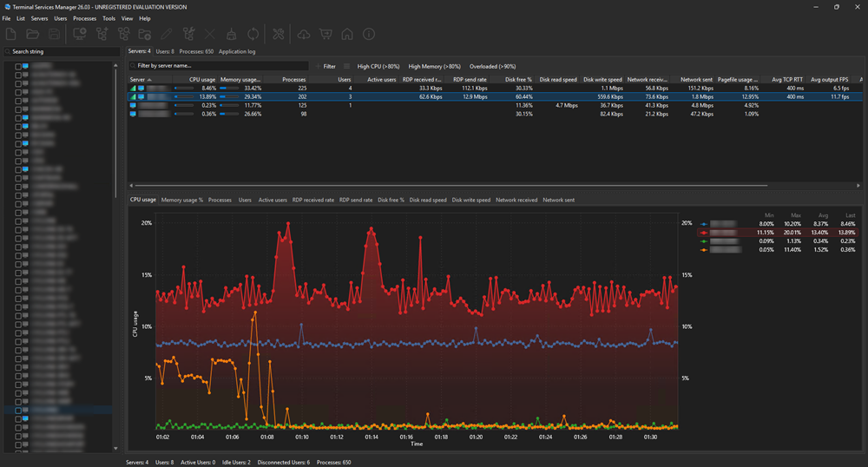Screen dimensions: 868x467
Task: Switch to the Processes: 650 tab
Action: (196, 51)
